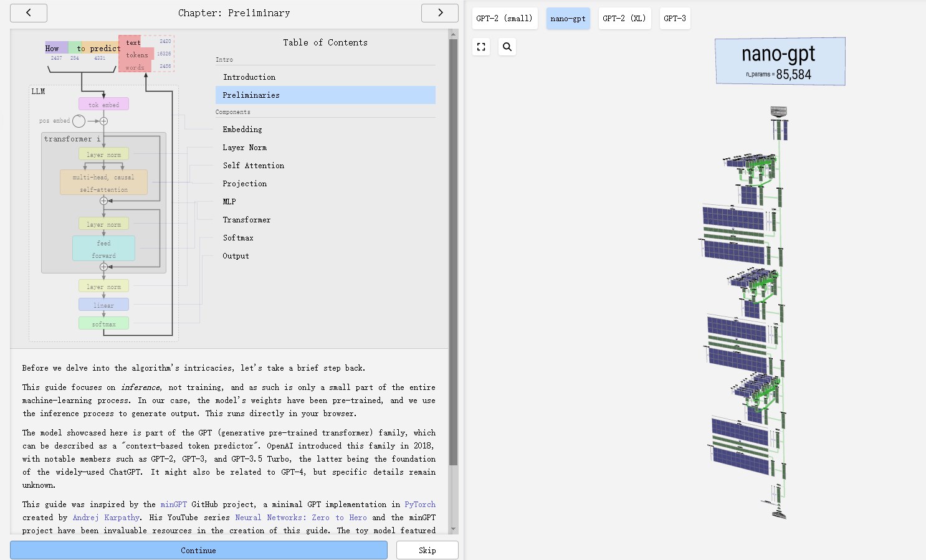Click the softmax diagram block

(x=103, y=323)
